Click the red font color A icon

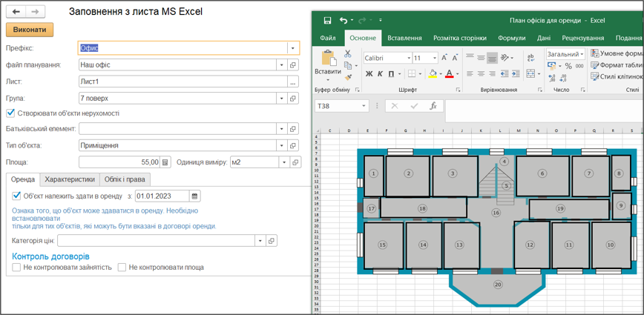tap(449, 74)
